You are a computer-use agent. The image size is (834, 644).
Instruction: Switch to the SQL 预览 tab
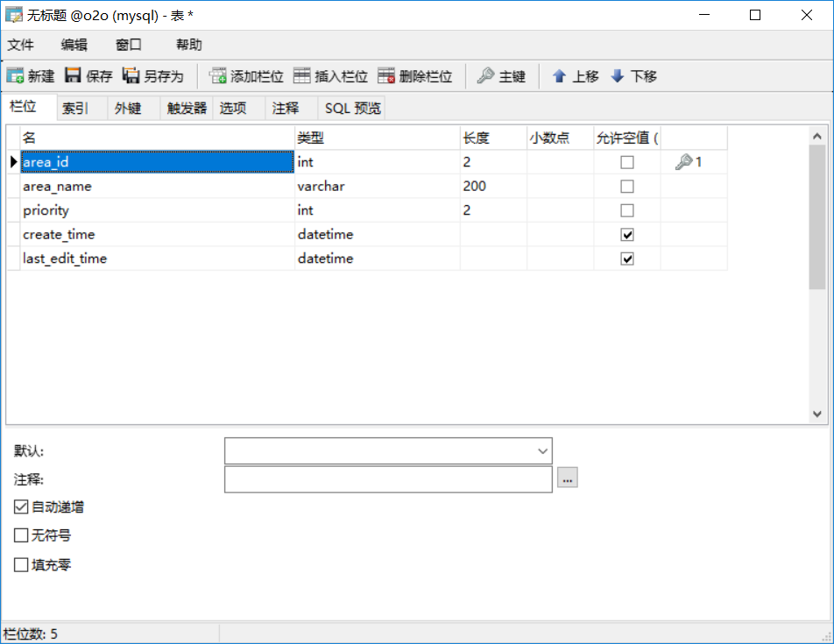pyautogui.click(x=352, y=108)
